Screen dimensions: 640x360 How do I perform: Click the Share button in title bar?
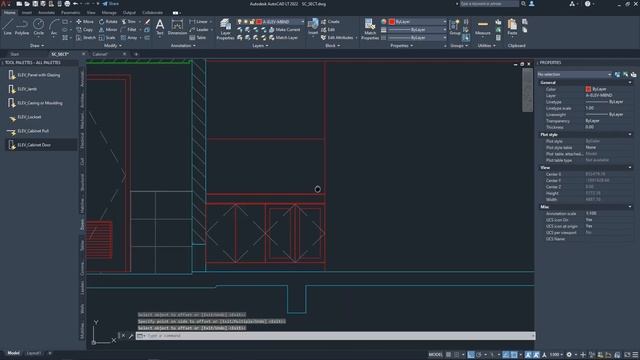[x=110, y=4]
